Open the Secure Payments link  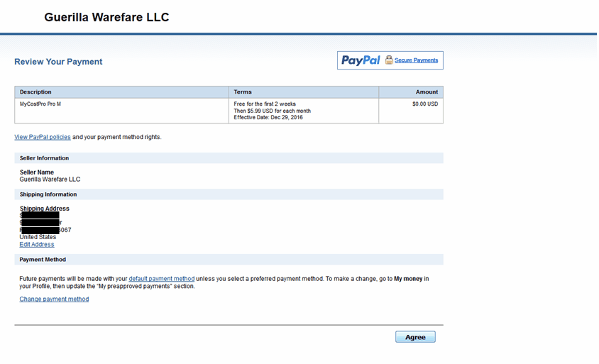416,60
